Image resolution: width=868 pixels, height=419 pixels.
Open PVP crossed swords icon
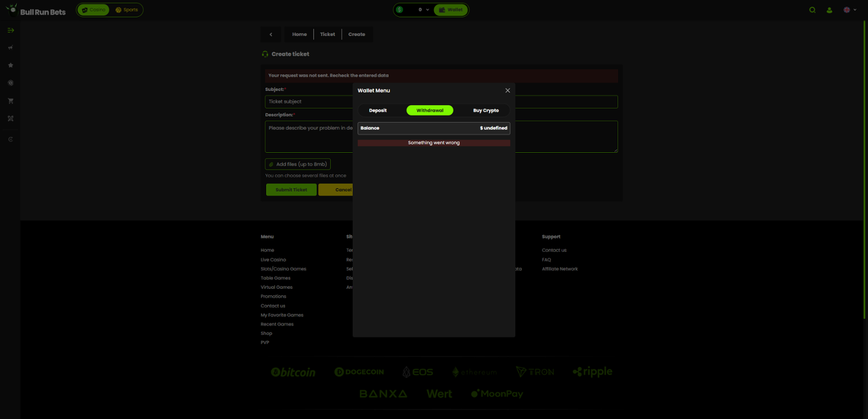[x=10, y=119]
